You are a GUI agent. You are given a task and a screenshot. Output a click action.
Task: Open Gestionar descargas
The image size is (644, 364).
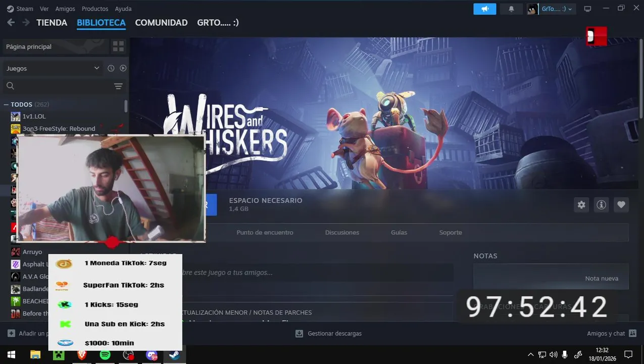click(x=329, y=334)
